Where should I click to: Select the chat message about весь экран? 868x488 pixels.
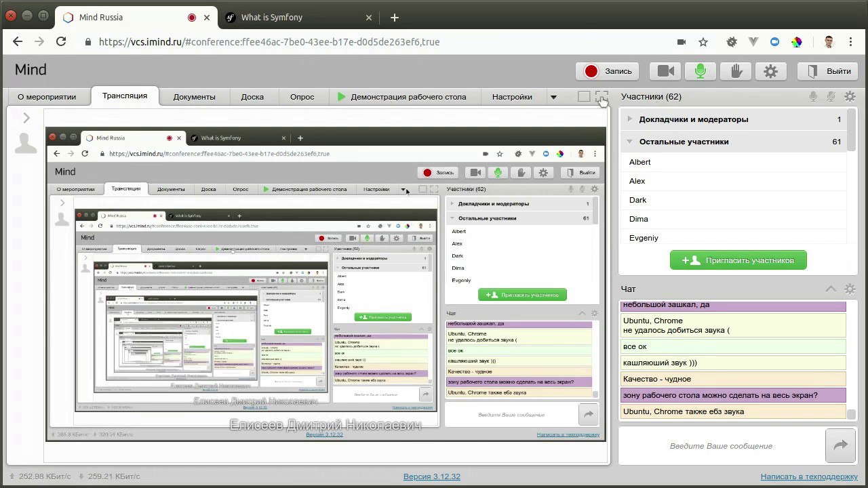coord(733,395)
